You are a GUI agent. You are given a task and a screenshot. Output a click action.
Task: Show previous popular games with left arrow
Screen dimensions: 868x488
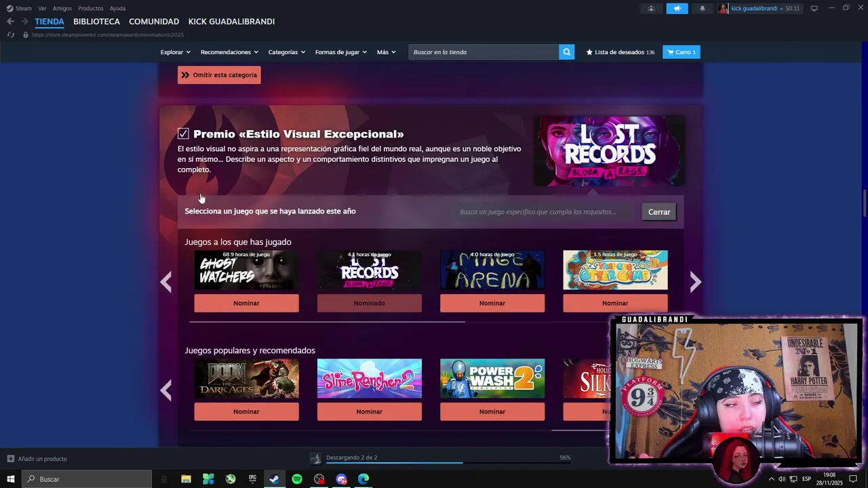pyautogui.click(x=166, y=390)
